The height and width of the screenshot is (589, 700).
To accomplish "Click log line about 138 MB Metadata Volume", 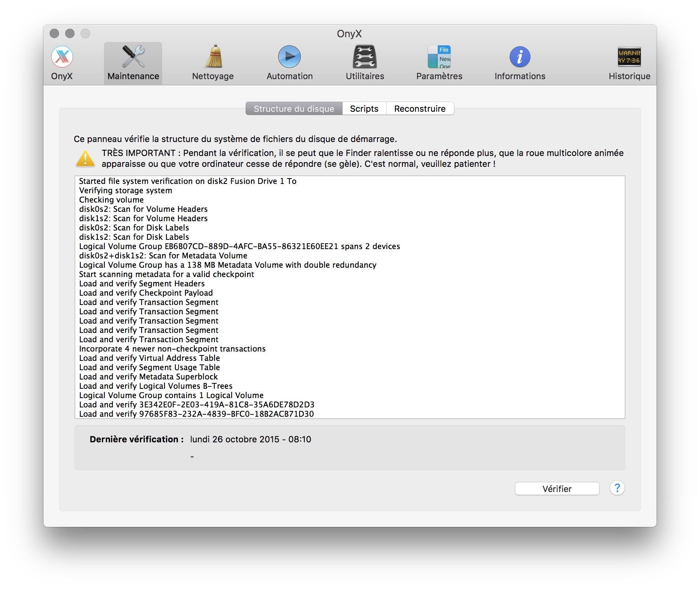I will point(228,265).
